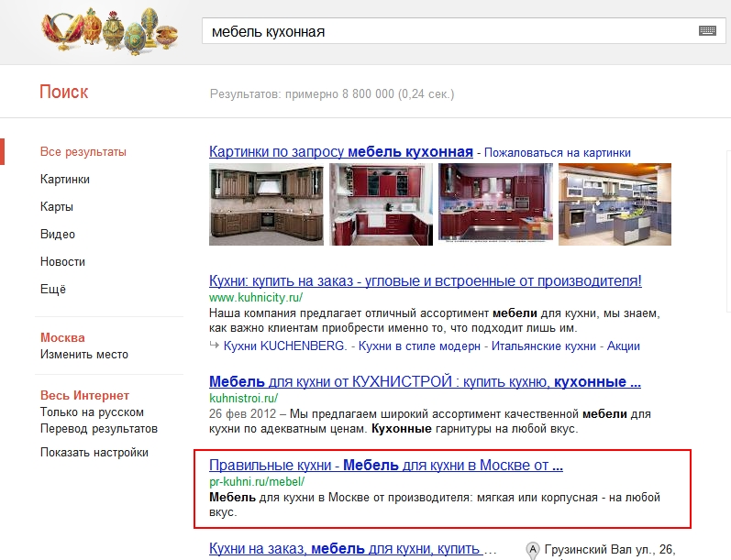The width and height of the screenshot is (731, 560).
Task: Switch to Картинки search results
Action: pyautogui.click(x=65, y=180)
